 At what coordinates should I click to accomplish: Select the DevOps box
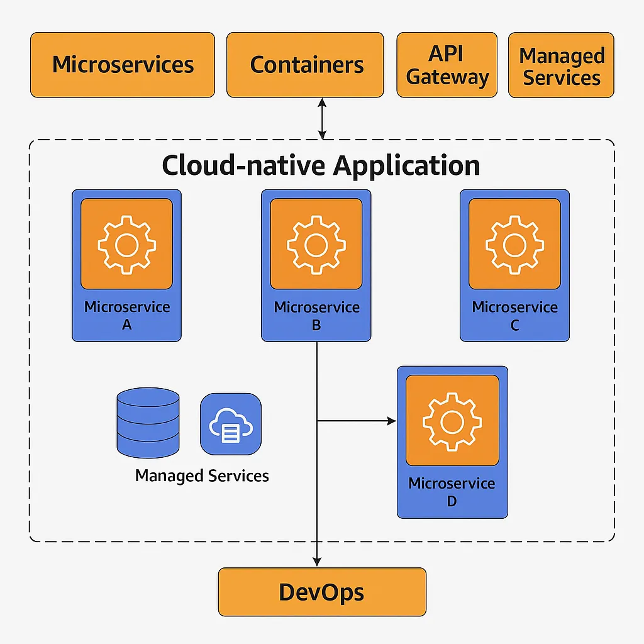click(x=322, y=592)
